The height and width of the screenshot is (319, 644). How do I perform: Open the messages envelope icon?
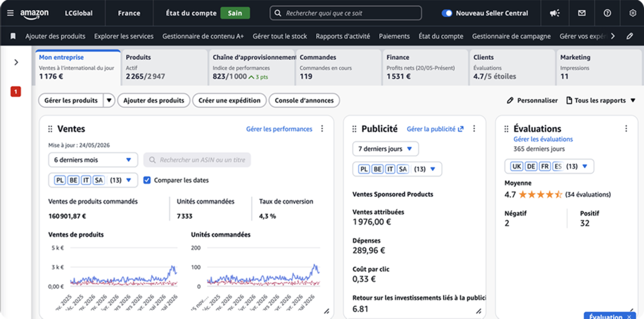pos(582,13)
